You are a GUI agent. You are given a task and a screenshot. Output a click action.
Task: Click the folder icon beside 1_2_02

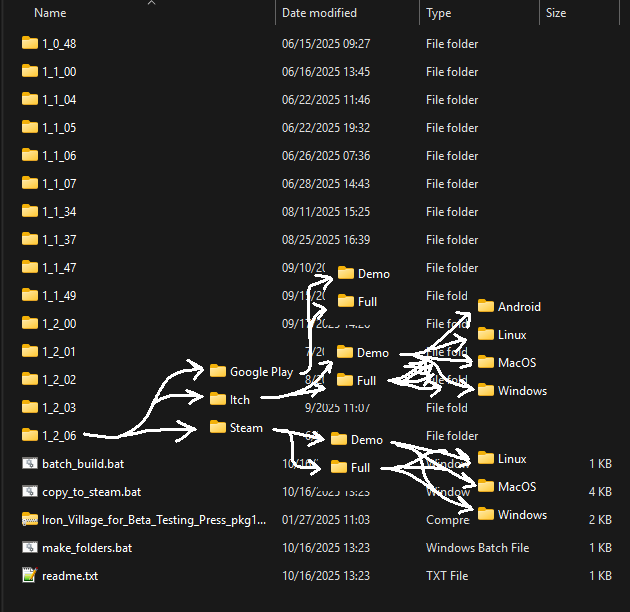click(30, 379)
